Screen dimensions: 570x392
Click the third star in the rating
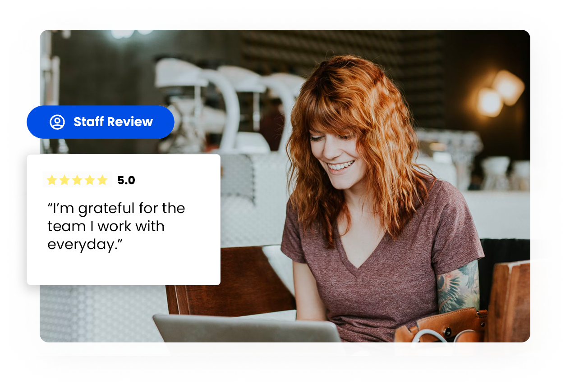pos(77,180)
